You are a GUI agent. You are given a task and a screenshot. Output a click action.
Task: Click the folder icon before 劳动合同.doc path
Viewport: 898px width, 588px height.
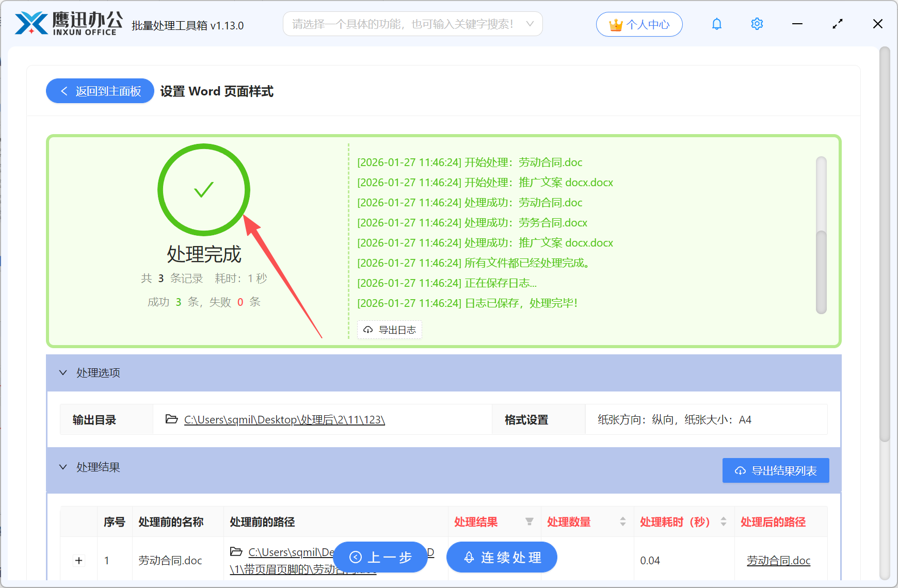coord(235,552)
